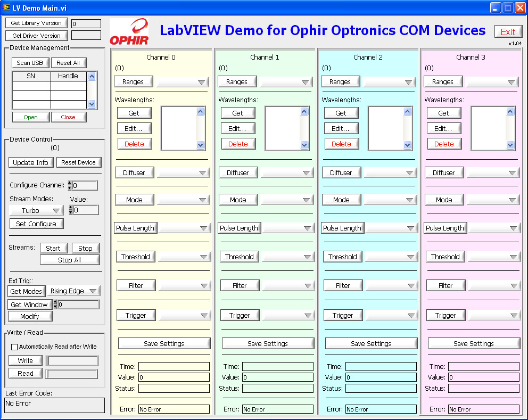Save Settings for Channel 3

click(x=474, y=343)
